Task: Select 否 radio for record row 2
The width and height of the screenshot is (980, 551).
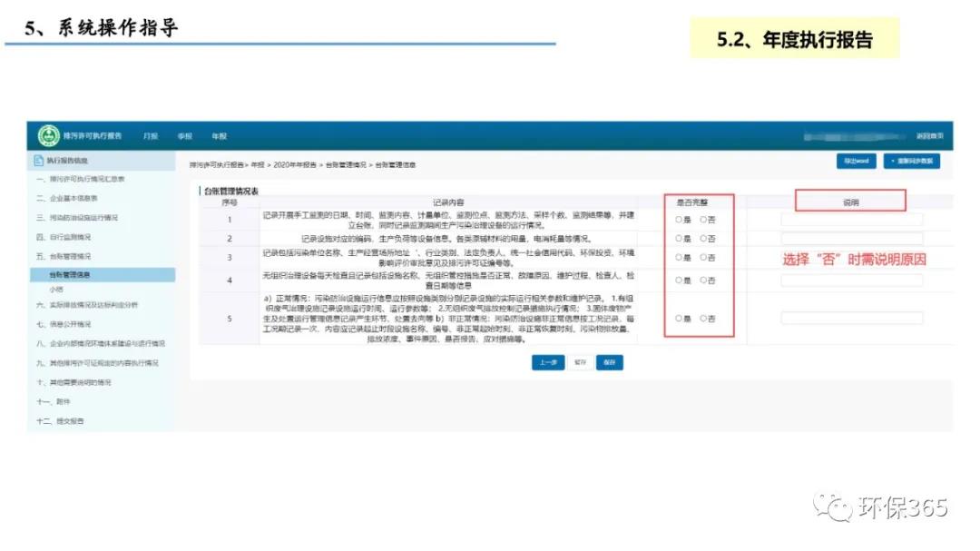Action: 703,239
